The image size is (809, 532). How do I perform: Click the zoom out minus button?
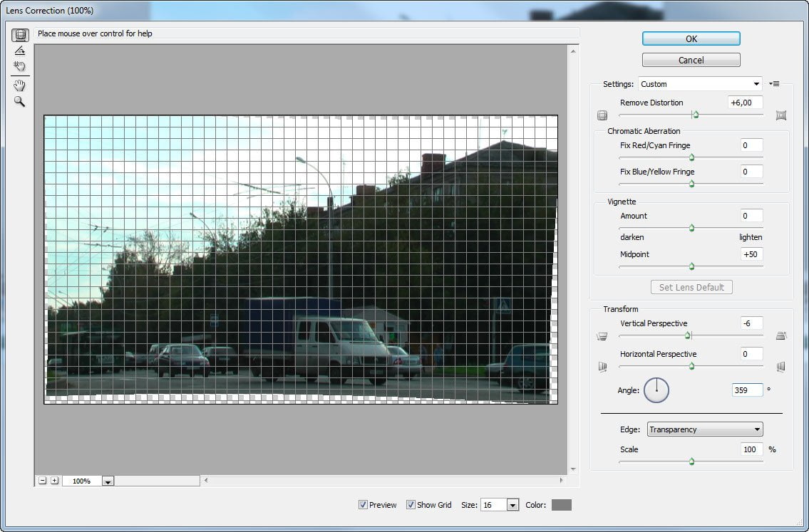pos(43,481)
